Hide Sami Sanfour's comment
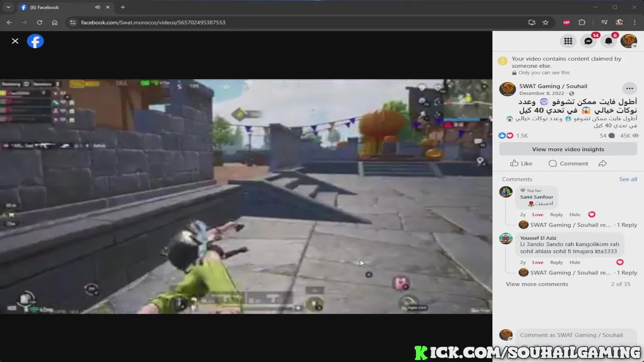The height and width of the screenshot is (362, 644). tap(575, 215)
